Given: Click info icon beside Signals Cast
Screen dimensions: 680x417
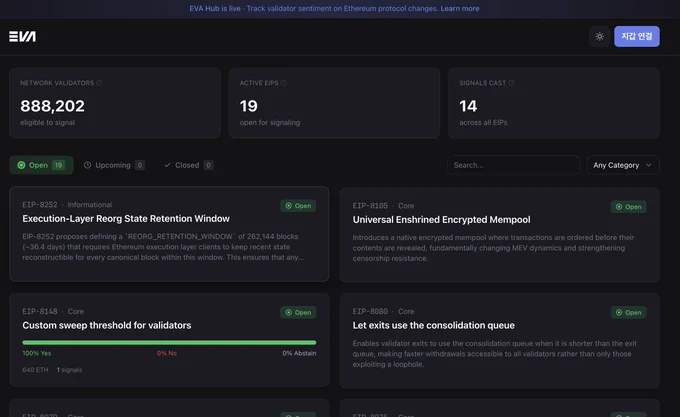Looking at the screenshot, I should pos(511,83).
